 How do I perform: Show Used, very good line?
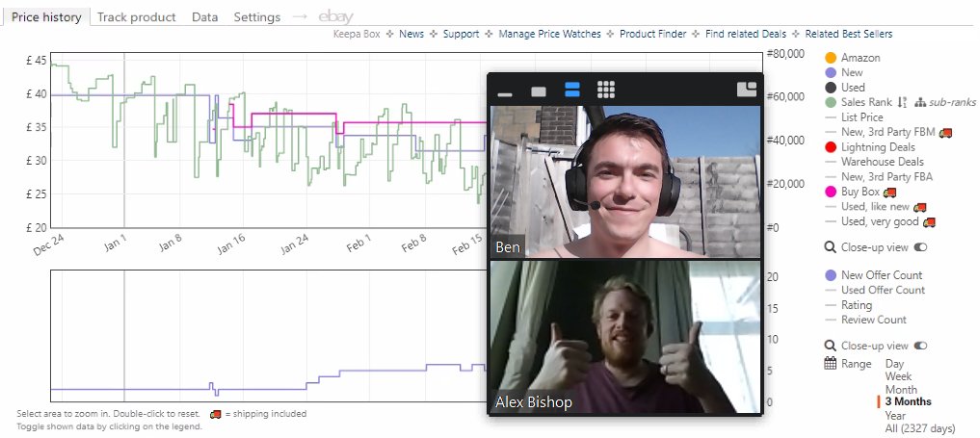880,221
